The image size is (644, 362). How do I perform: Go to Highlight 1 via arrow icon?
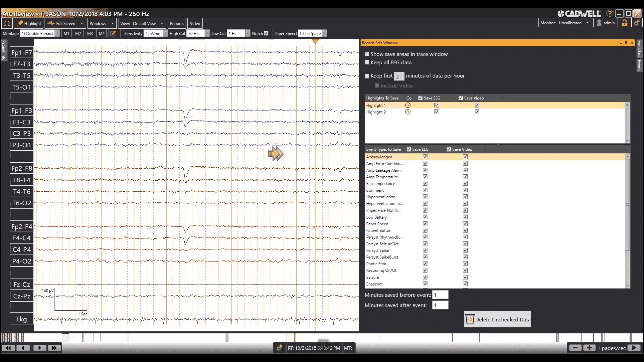408,105
